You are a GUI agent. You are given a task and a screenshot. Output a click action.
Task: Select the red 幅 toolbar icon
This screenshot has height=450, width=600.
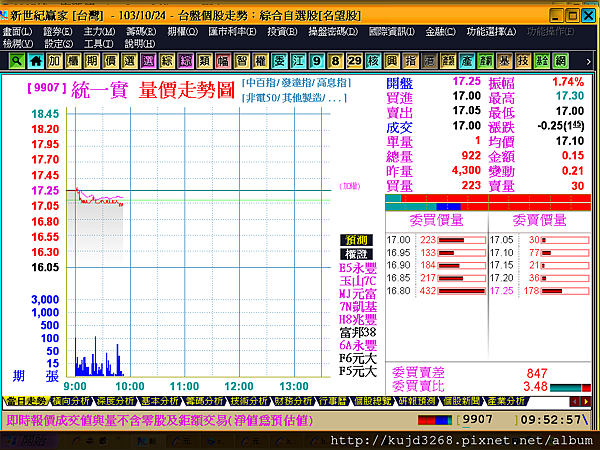223,61
